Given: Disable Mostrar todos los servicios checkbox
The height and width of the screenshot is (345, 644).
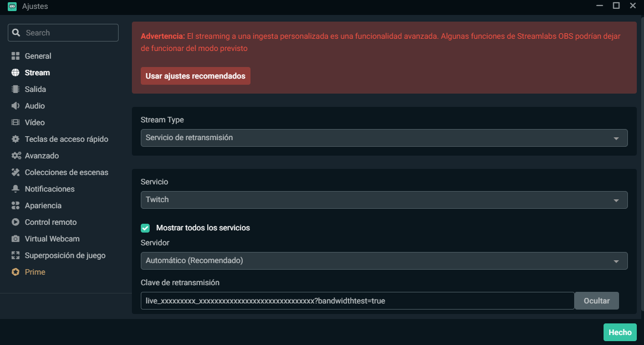Looking at the screenshot, I should pyautogui.click(x=145, y=228).
